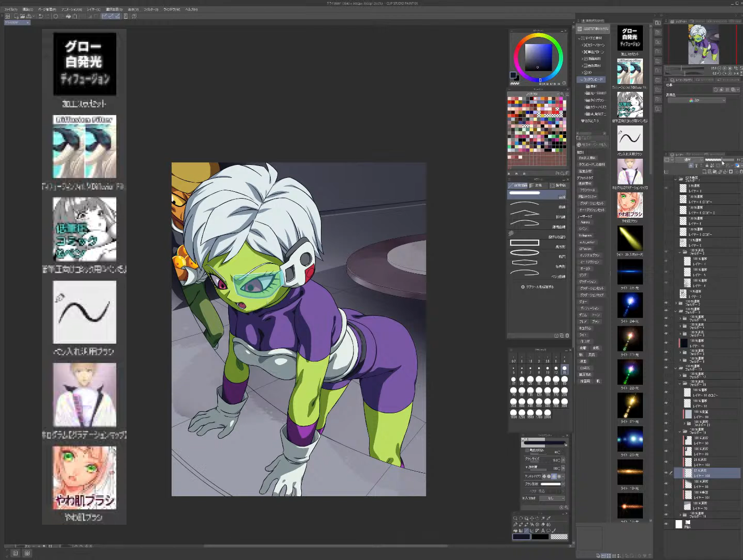Select the 長方形 rectangle sub tool

pos(537,245)
